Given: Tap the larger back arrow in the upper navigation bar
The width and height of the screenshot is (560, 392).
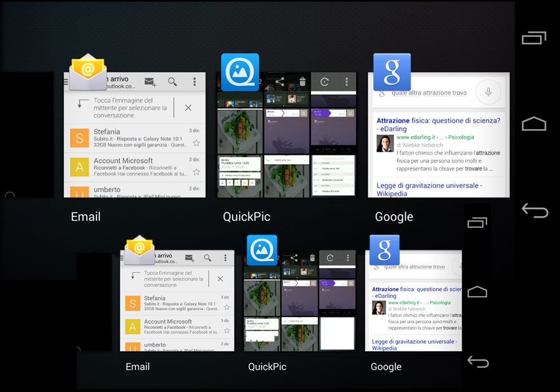Looking at the screenshot, I should tap(535, 210).
